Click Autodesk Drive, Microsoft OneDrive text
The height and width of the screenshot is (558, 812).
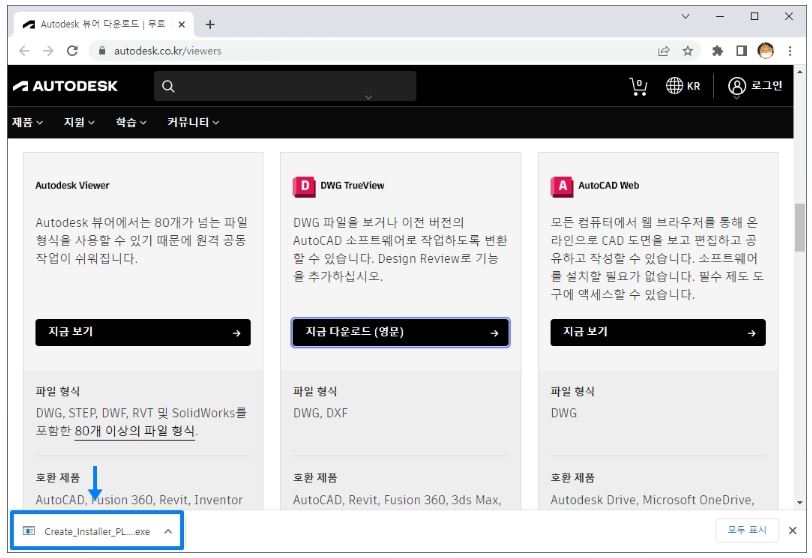tap(652, 500)
